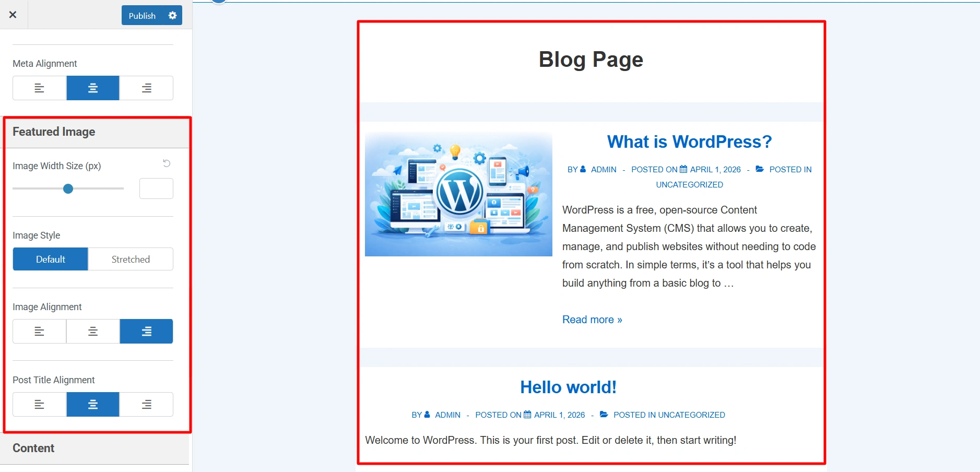Set Meta Alignment to center
This screenshot has height=472, width=980.
point(93,88)
